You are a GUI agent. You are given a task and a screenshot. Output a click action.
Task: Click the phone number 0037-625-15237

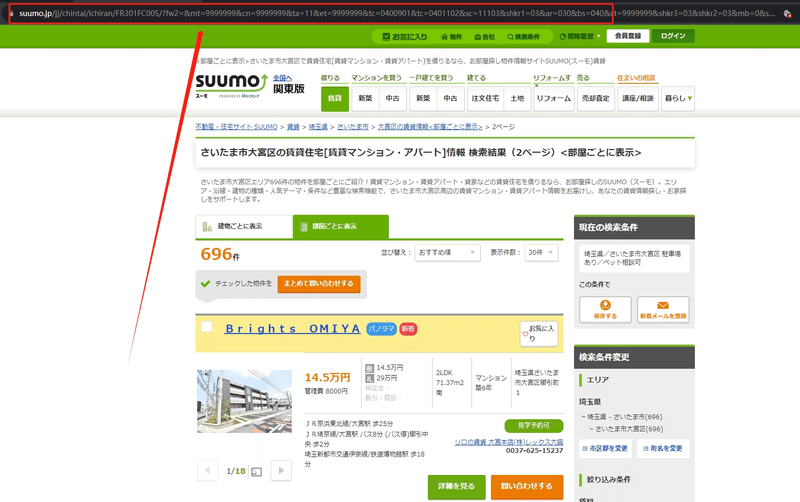click(x=534, y=451)
